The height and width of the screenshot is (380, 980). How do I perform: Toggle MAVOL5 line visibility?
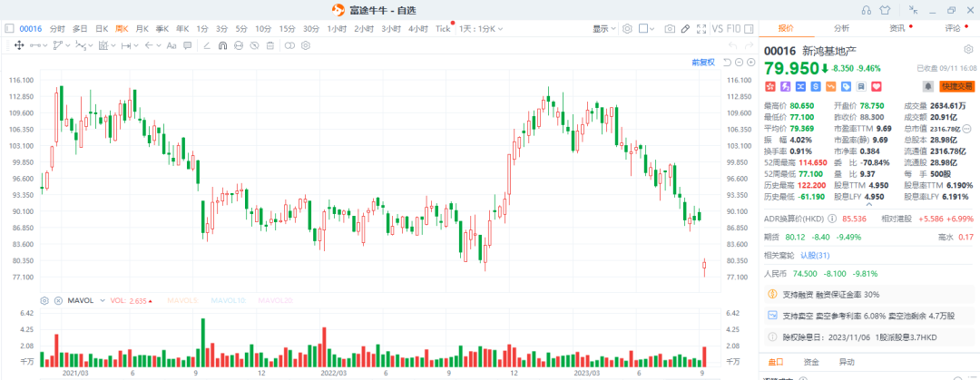(182, 300)
